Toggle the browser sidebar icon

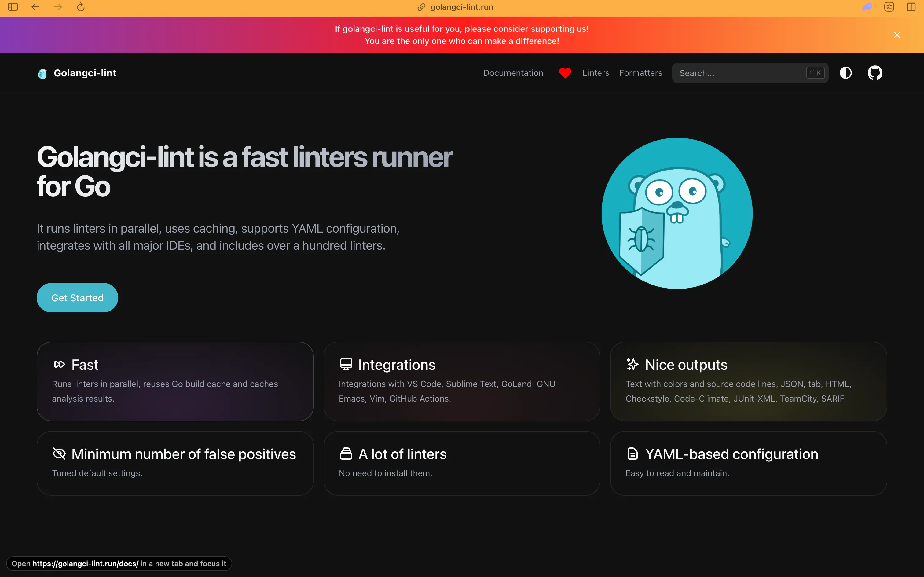point(13,7)
